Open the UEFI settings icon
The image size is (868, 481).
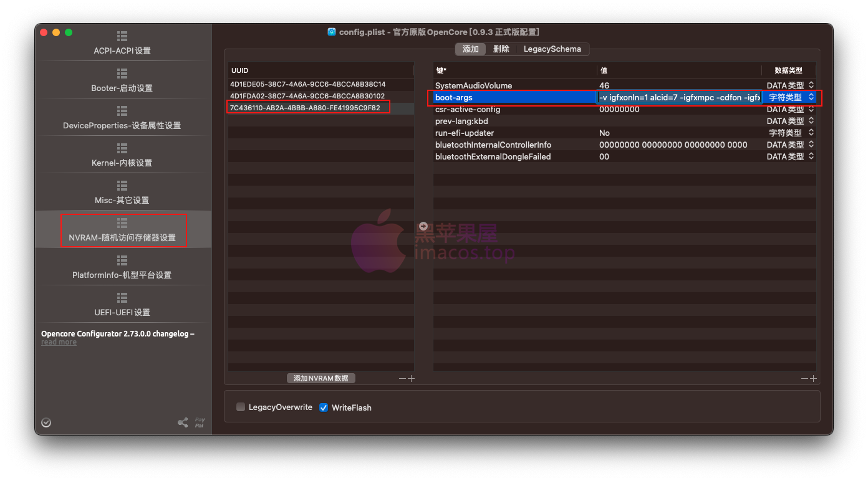click(x=122, y=298)
